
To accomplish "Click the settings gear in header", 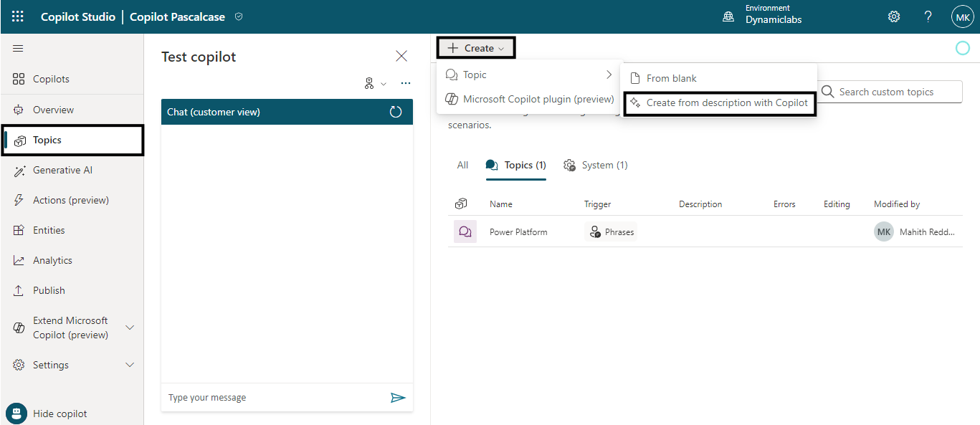I will tap(894, 16).
